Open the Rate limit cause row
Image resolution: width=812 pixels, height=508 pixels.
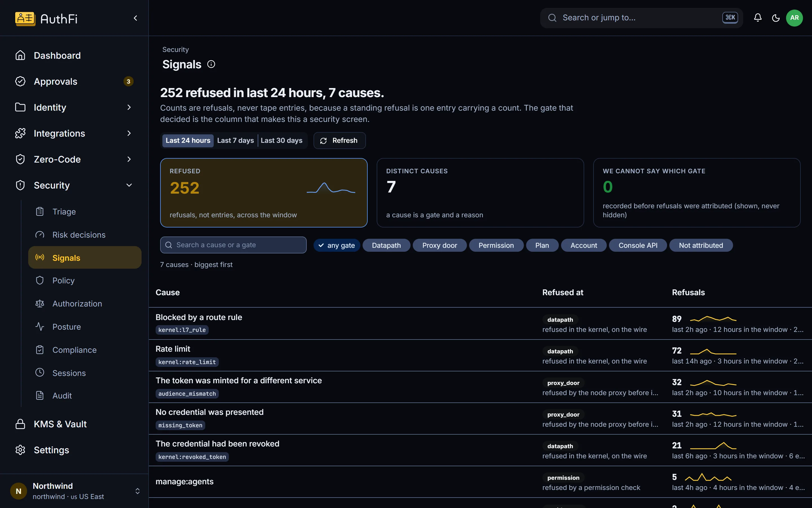point(480,355)
